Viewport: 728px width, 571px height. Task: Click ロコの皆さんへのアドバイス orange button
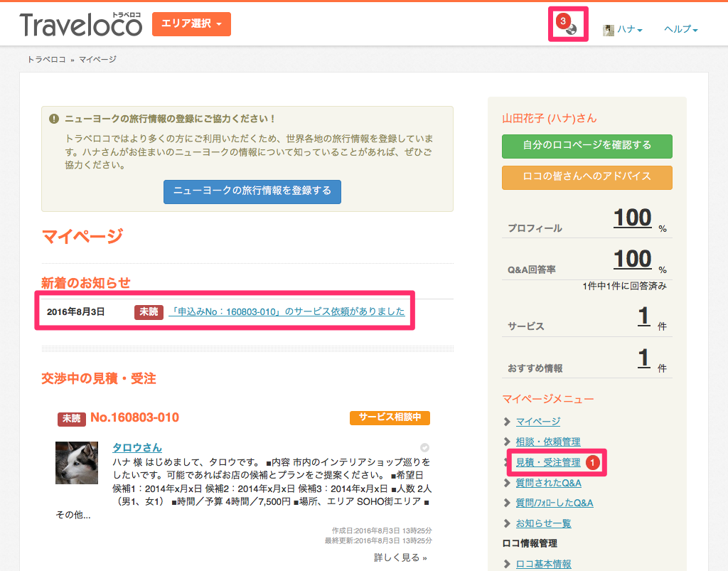point(587,177)
